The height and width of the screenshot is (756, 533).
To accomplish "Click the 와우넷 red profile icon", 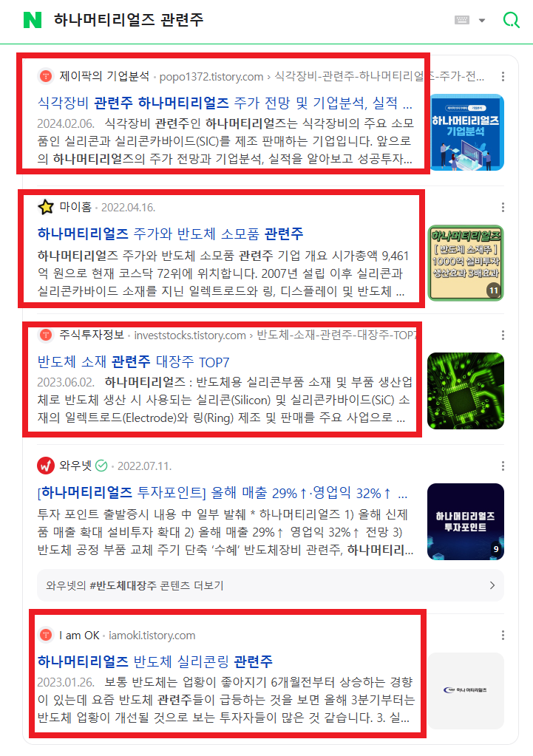I will coord(46,466).
